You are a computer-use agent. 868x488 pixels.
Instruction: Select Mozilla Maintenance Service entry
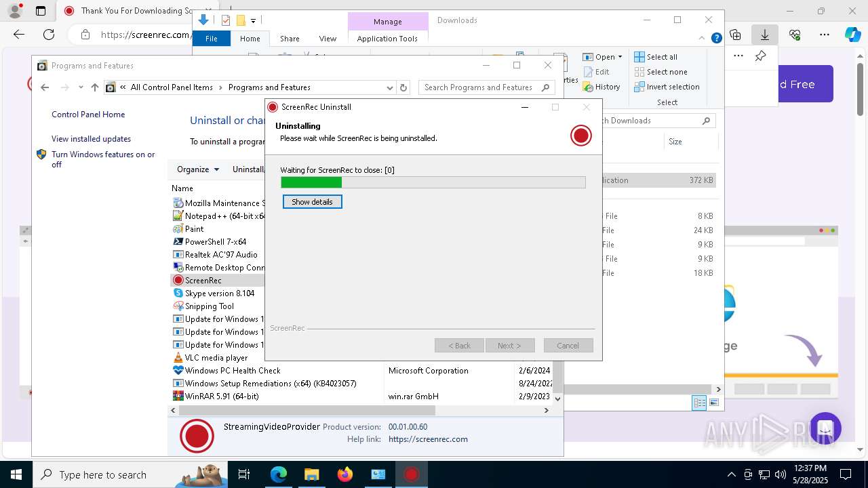coord(218,203)
